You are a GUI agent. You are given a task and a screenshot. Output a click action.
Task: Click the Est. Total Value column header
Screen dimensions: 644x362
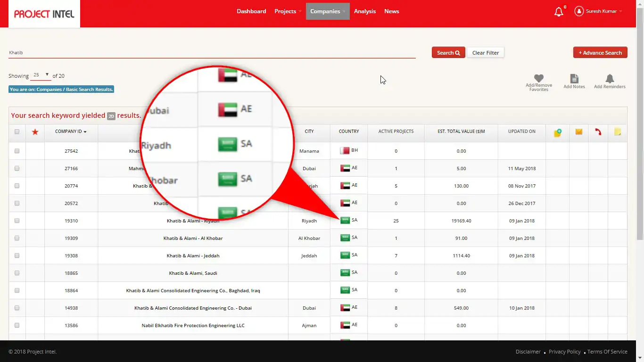point(461,132)
